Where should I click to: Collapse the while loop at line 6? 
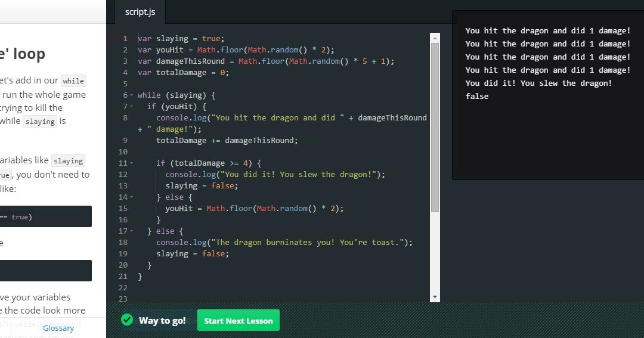tap(131, 95)
